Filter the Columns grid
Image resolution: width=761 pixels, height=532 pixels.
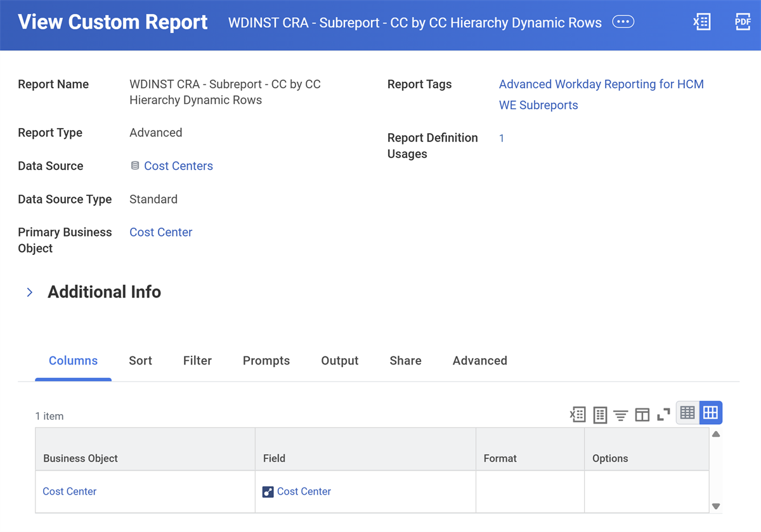coord(621,415)
